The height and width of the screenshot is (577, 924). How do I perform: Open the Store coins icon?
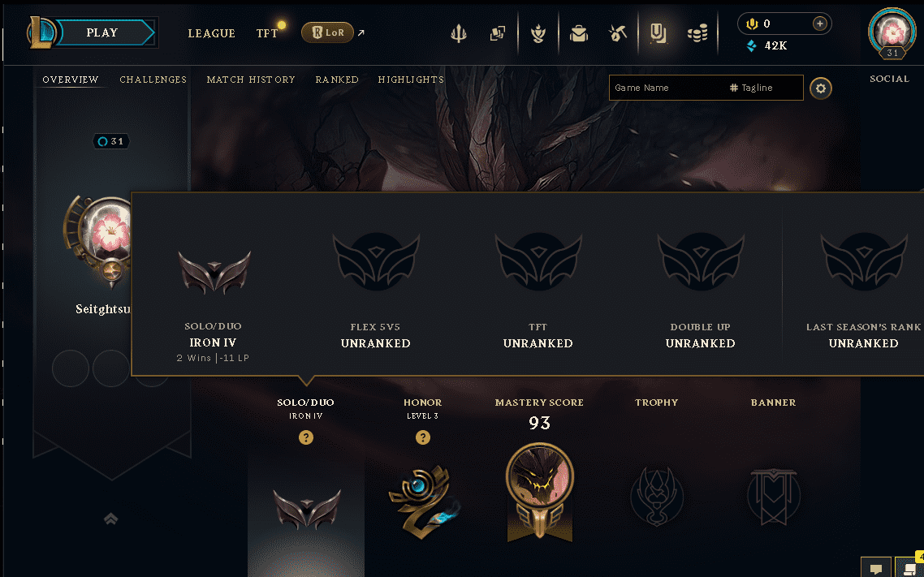697,33
